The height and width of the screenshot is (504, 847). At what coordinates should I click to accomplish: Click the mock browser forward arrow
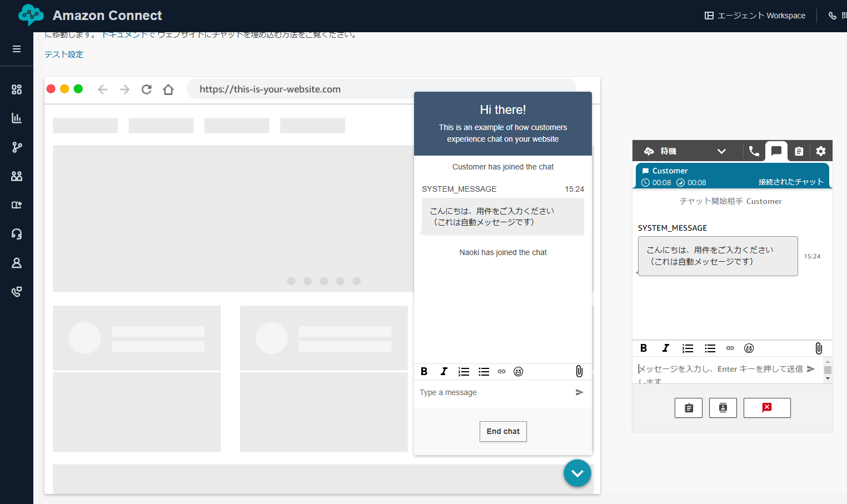pyautogui.click(x=124, y=89)
